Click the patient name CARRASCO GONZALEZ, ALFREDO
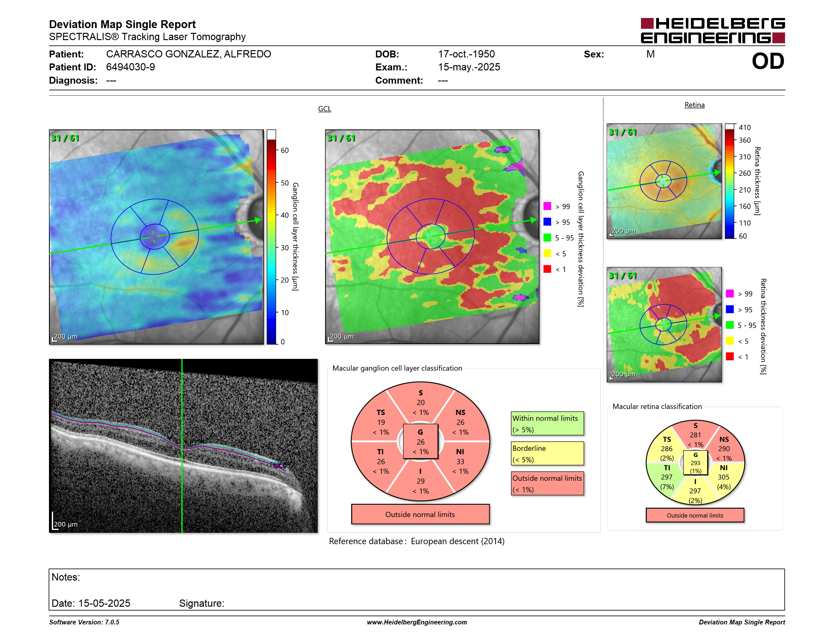The width and height of the screenshot is (834, 644). click(189, 54)
